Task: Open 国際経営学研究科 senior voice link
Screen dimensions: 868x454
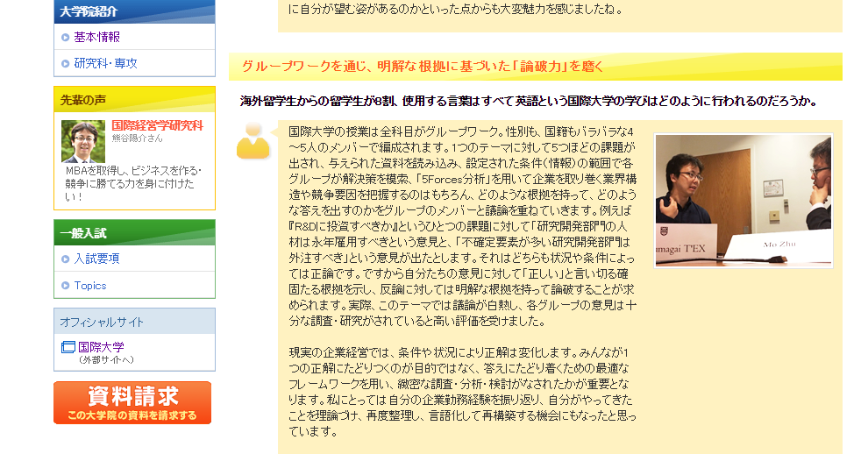Action: pos(157,125)
